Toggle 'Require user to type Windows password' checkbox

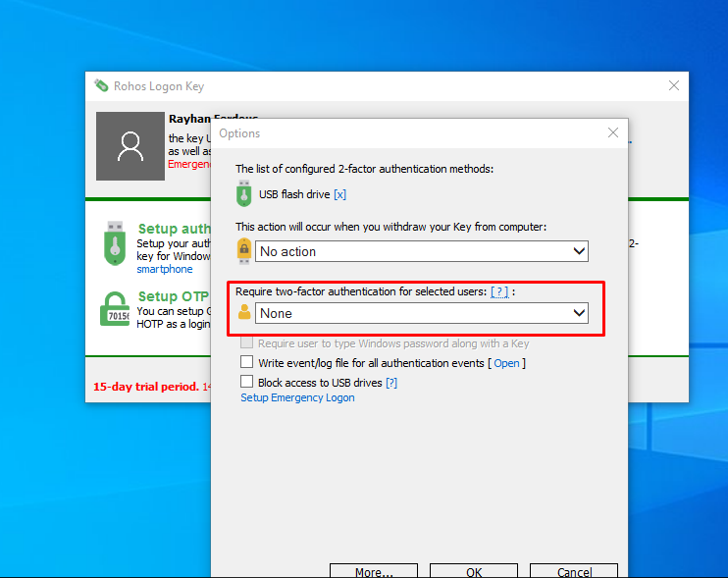tap(246, 342)
